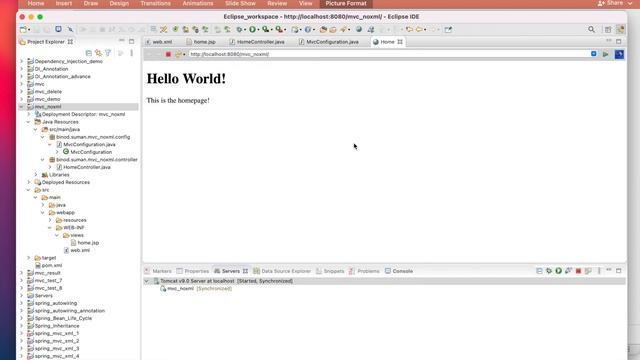The height and width of the screenshot is (360, 640).
Task: Click the browser Go green arrow
Action: [606, 54]
